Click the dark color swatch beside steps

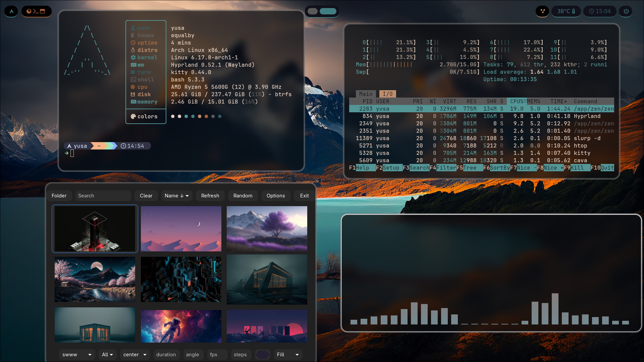point(262,355)
